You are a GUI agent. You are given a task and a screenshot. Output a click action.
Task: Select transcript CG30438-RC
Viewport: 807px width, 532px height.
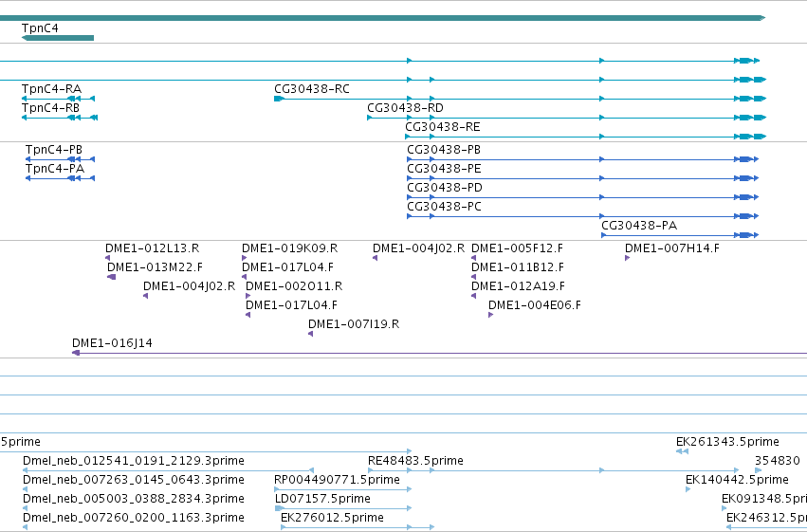click(312, 89)
